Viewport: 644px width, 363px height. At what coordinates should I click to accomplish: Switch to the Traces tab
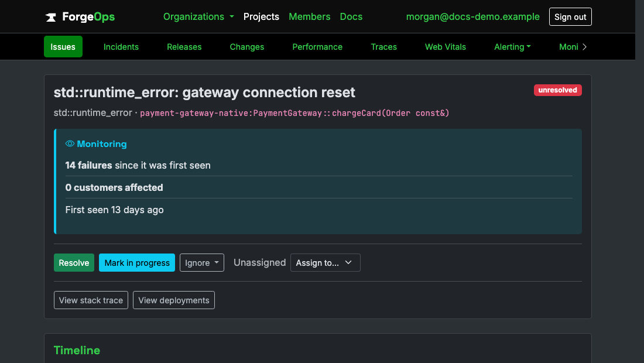(383, 47)
